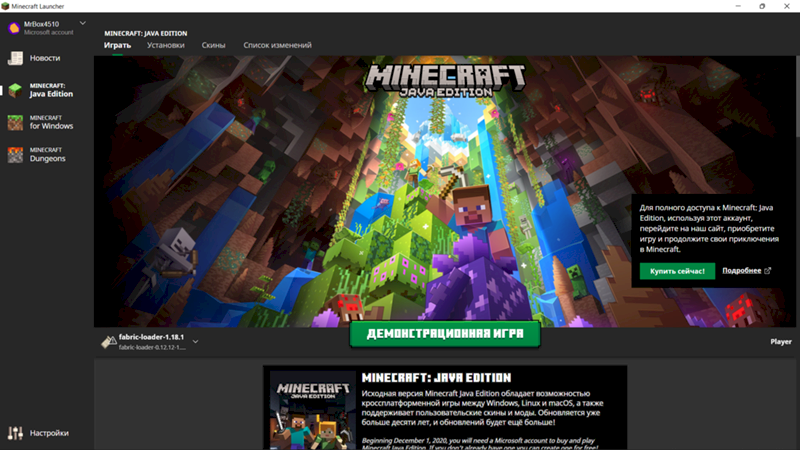Open the Minecraft Dungeons icon
Screen dimensions: 800x450
point(15,154)
